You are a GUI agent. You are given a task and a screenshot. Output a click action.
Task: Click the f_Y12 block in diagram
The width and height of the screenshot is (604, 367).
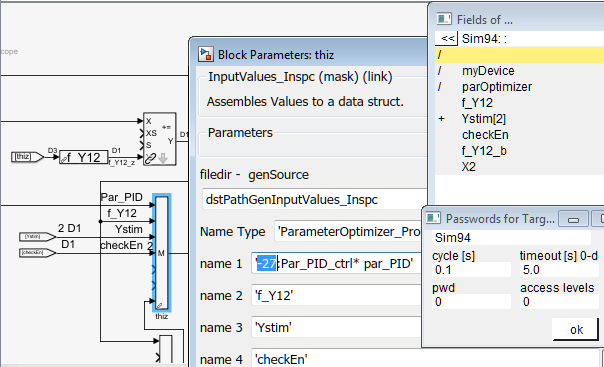[x=83, y=157]
